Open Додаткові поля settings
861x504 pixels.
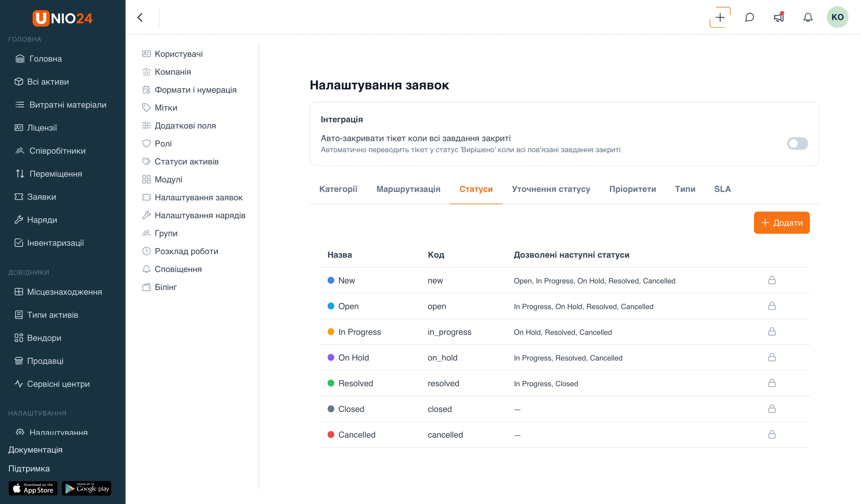tap(179, 126)
